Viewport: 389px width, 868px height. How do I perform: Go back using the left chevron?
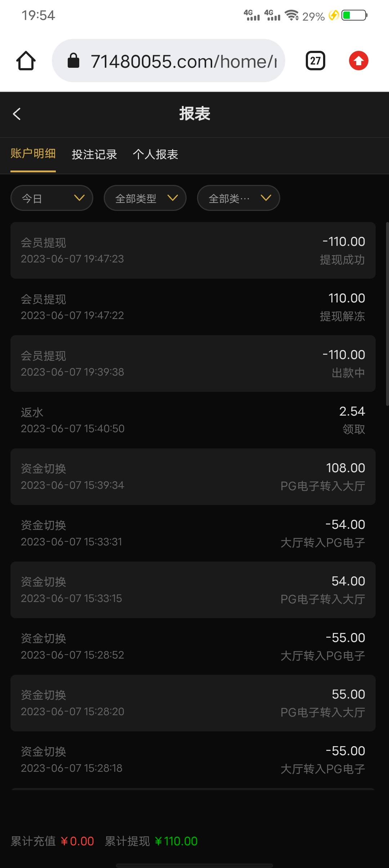pos(17,114)
